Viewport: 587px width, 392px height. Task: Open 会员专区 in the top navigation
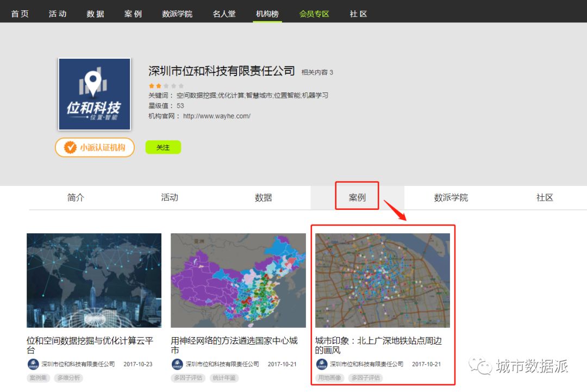pyautogui.click(x=314, y=14)
